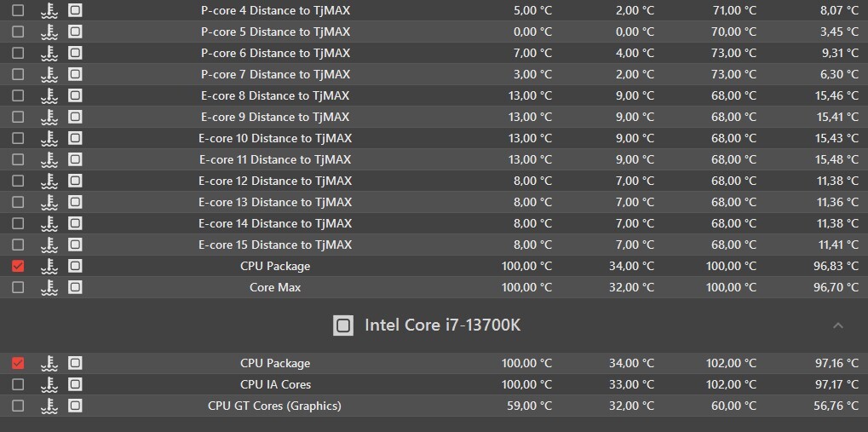Click thermometer icon on CPU GT Cores row
The width and height of the screenshot is (868, 432).
(x=49, y=406)
